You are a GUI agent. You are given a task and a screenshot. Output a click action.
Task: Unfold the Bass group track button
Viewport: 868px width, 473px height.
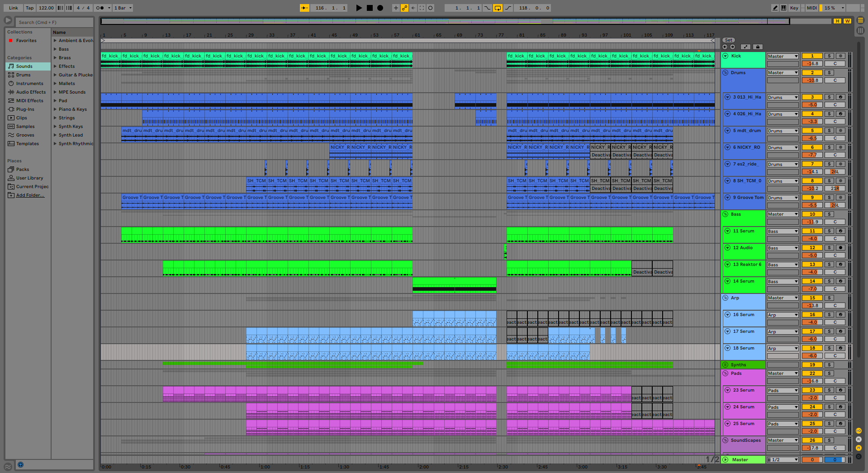[726, 214]
